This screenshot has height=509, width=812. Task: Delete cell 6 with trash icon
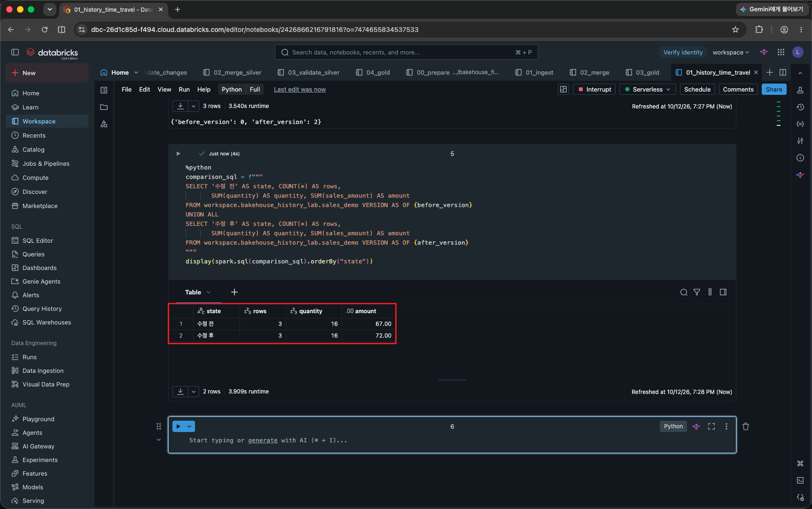[x=746, y=426]
